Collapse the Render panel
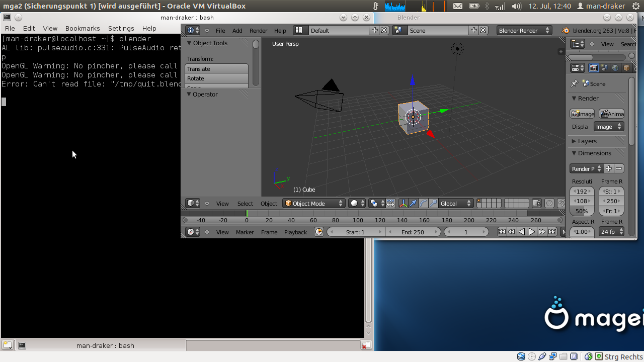The height and width of the screenshot is (362, 644). click(574, 99)
